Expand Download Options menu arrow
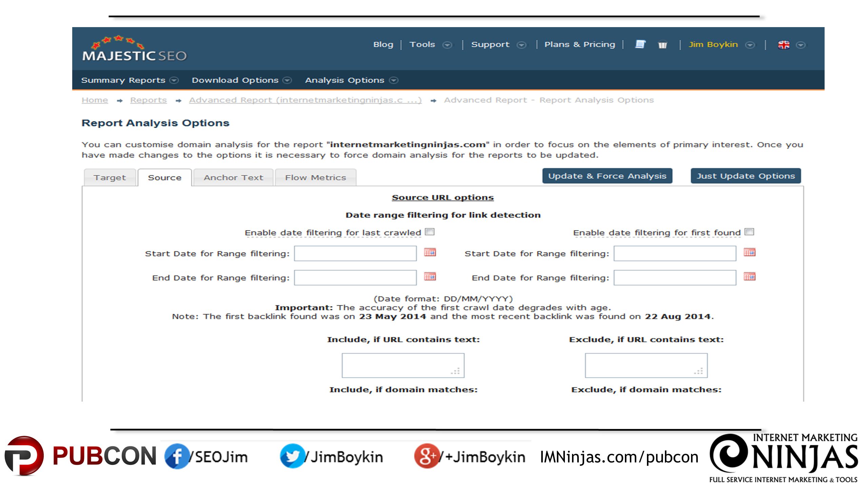The height and width of the screenshot is (488, 868). [x=287, y=80]
